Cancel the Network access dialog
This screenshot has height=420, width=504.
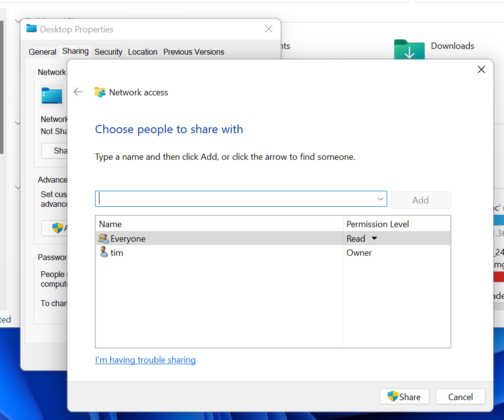pos(460,396)
